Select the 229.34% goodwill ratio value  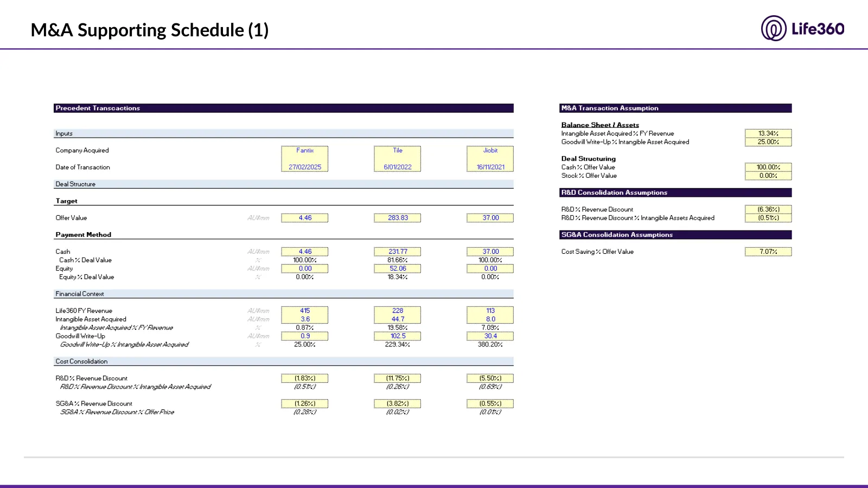[x=398, y=345]
